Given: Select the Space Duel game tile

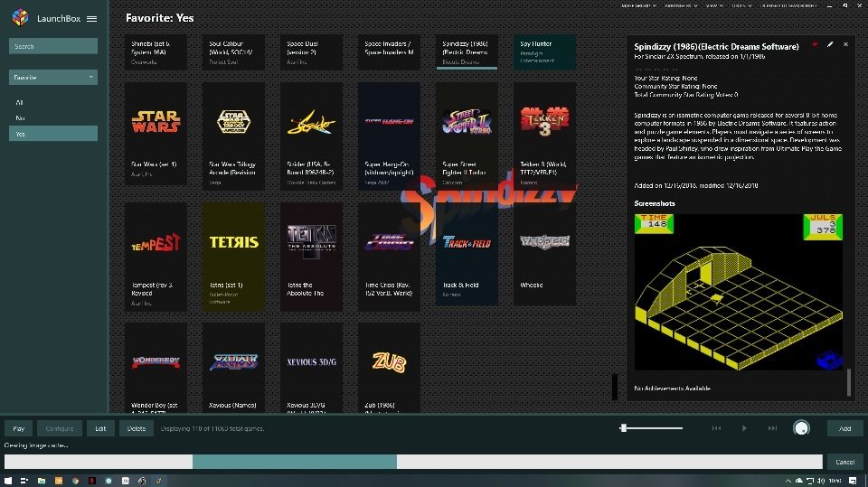Looking at the screenshot, I should pyautogui.click(x=311, y=52).
